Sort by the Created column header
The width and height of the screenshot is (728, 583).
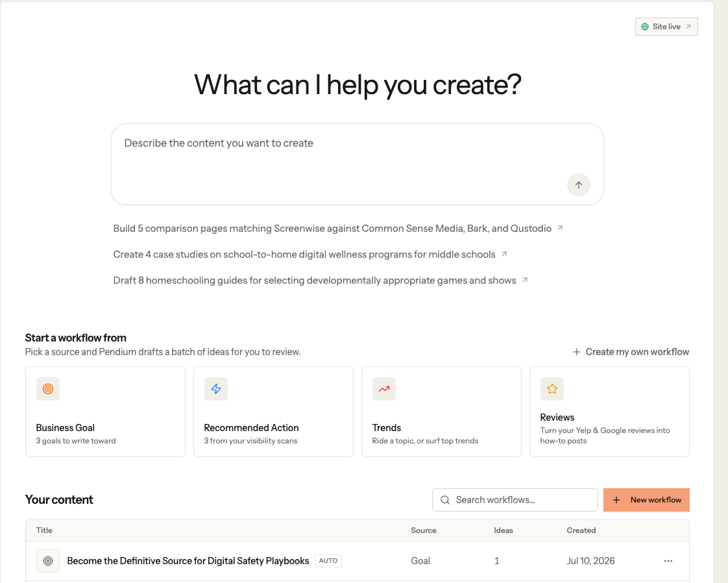[581, 530]
